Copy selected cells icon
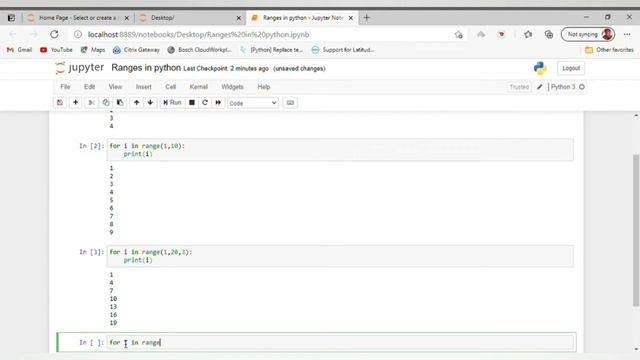640x360 pixels. pyautogui.click(x=106, y=103)
